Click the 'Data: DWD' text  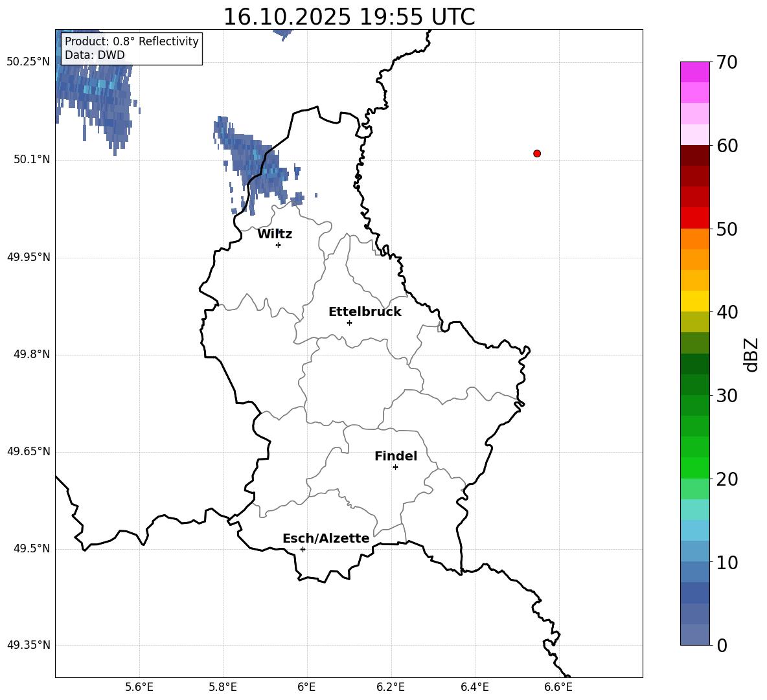coord(95,55)
